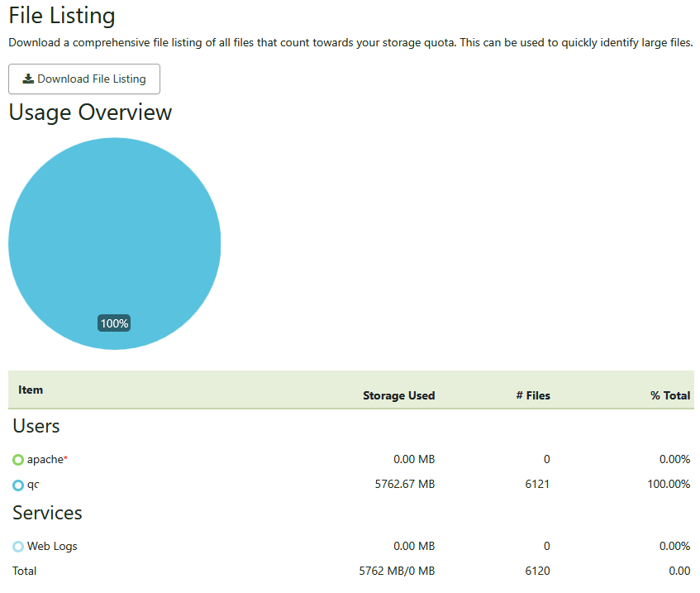
Task: Select the Web Logs service label
Action: pyautogui.click(x=52, y=547)
